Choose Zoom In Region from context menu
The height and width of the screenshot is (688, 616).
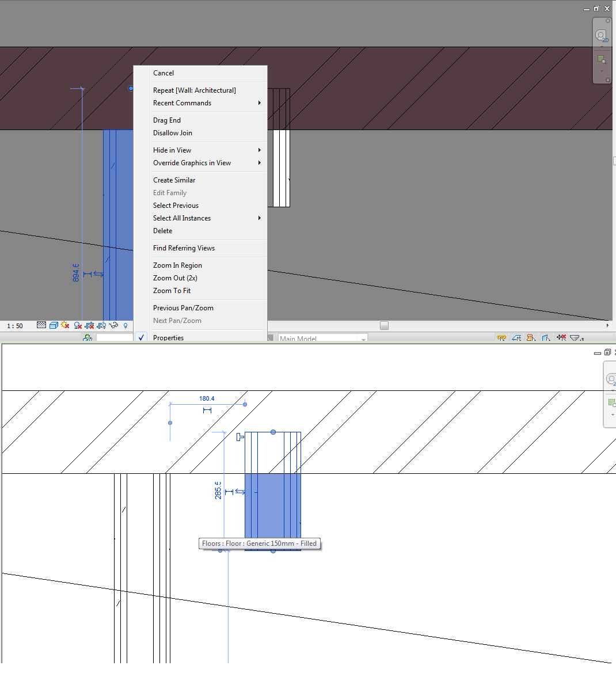click(x=200, y=265)
